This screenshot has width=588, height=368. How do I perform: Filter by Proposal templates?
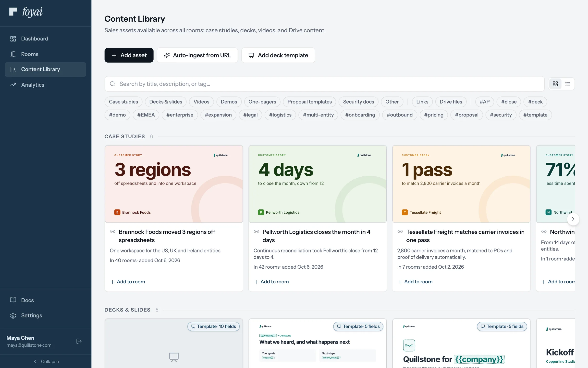tap(309, 102)
